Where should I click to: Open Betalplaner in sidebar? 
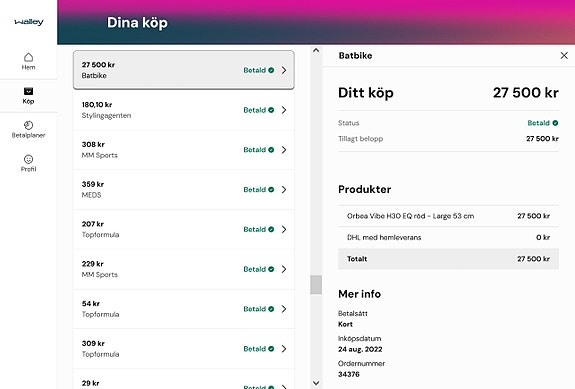click(28, 130)
